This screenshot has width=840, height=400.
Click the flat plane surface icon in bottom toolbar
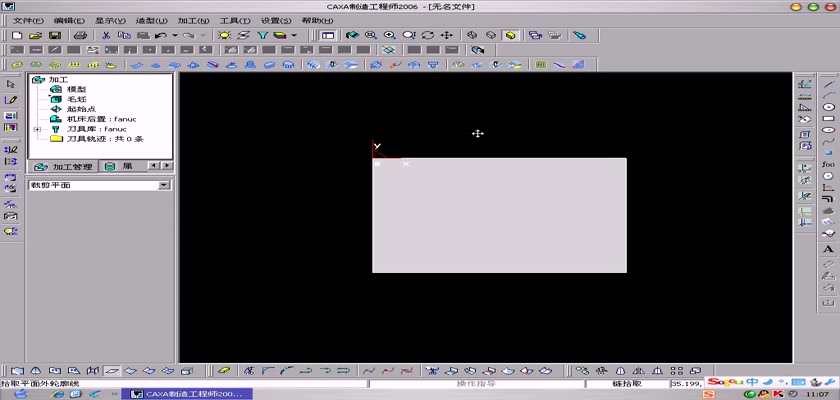(111, 370)
